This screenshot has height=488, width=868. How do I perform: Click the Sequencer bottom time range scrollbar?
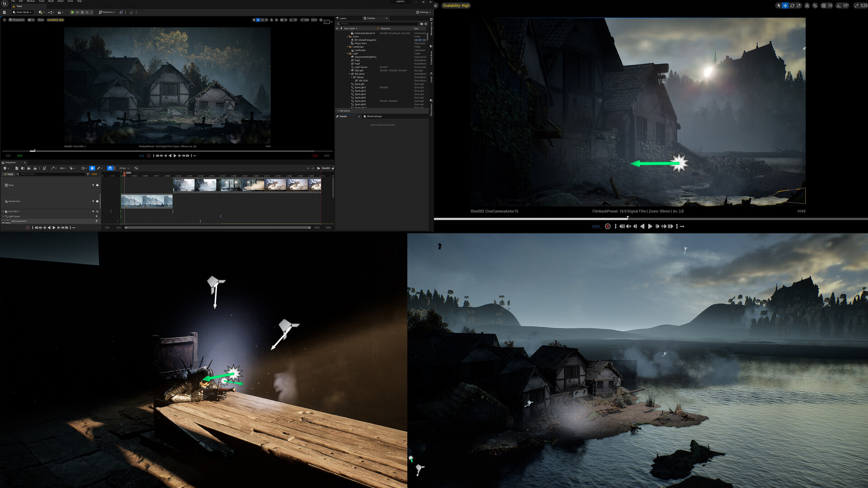(x=217, y=228)
